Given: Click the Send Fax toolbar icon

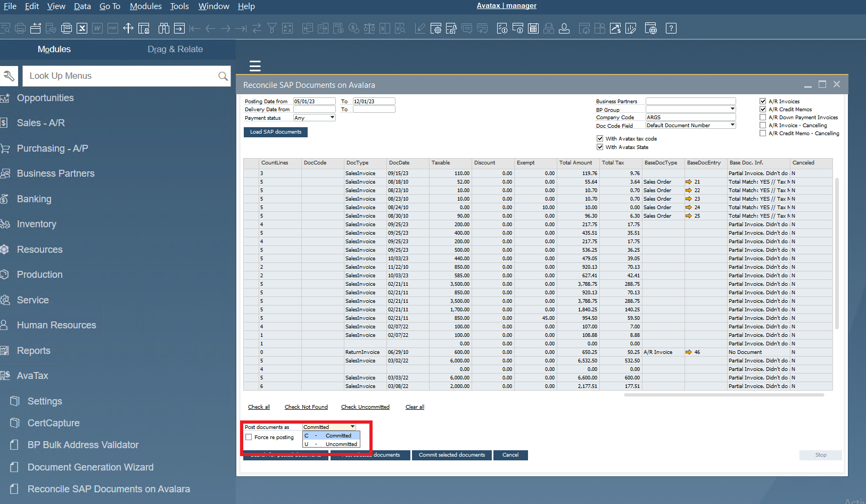Looking at the screenshot, I should [x=67, y=28].
